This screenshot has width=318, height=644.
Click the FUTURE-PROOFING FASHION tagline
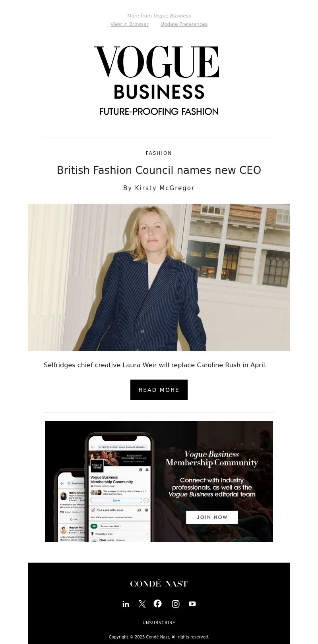click(x=159, y=112)
